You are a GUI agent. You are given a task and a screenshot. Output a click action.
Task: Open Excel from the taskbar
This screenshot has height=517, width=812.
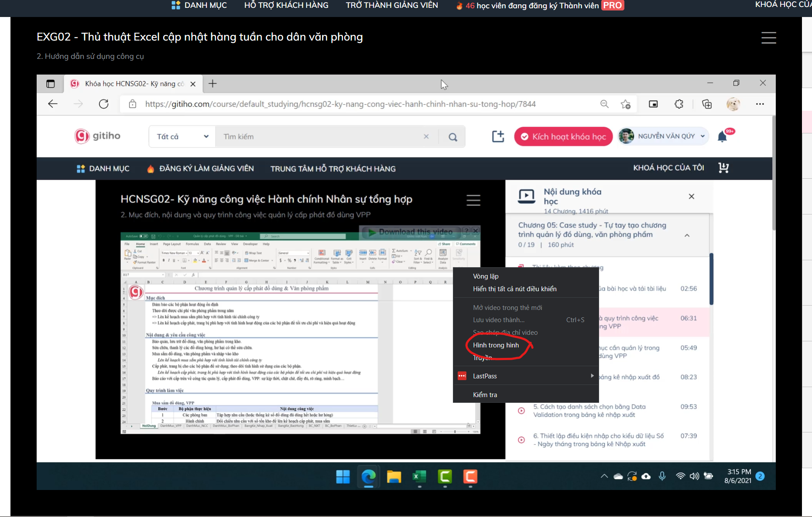coord(419,476)
